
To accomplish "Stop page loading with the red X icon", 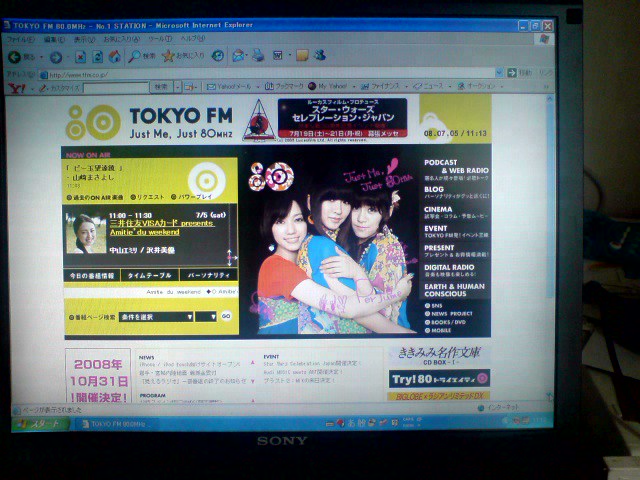I will click(80, 57).
